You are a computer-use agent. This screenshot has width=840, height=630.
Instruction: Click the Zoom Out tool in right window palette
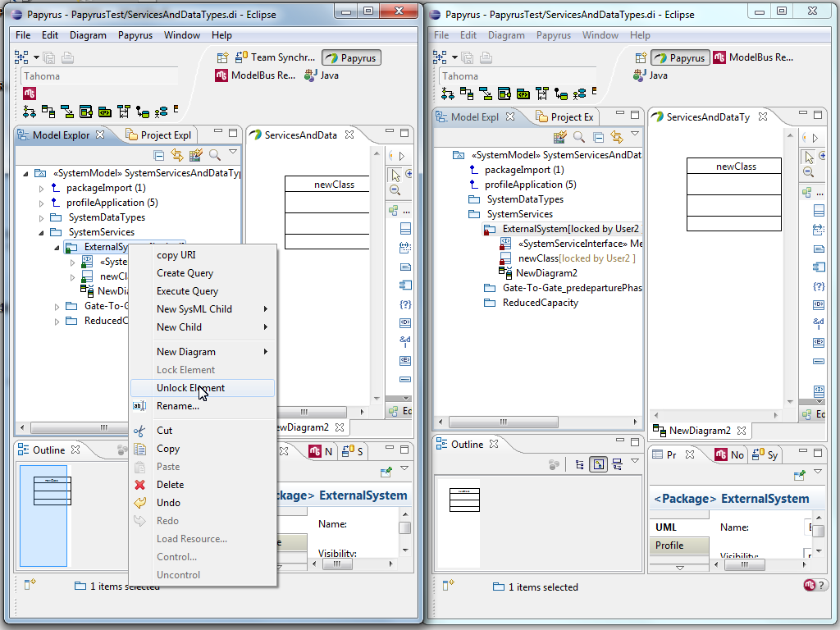pos(809,172)
